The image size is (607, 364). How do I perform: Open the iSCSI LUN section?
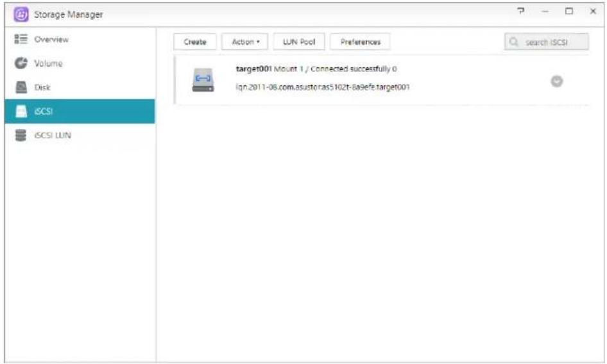53,135
